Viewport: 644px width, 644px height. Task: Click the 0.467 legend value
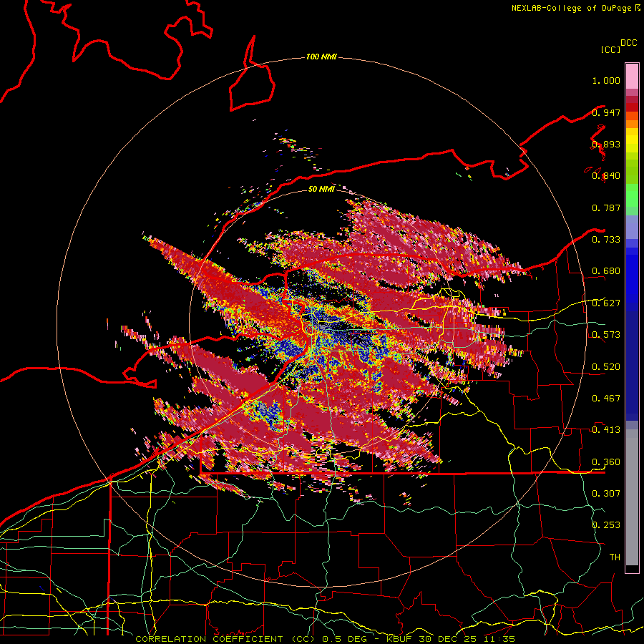[606, 399]
